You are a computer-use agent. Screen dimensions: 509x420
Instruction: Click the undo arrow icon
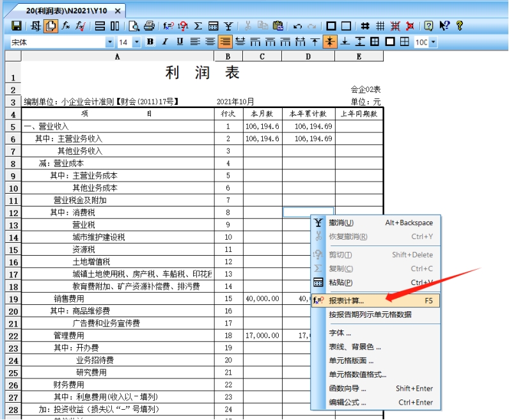coord(297,26)
